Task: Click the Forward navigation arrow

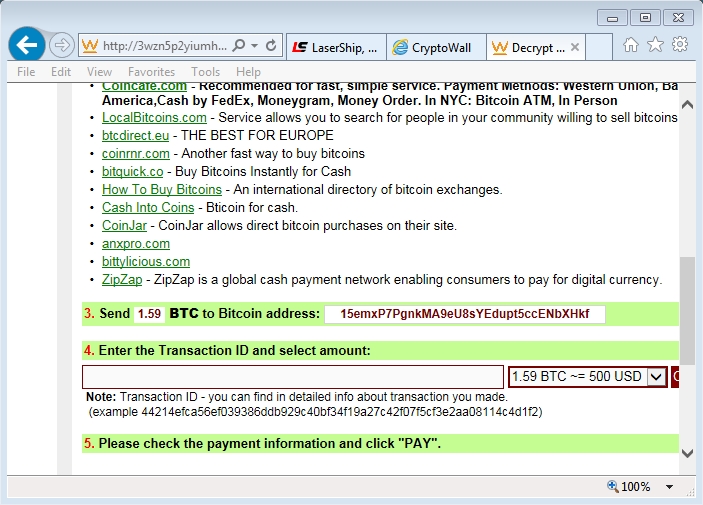Action: pos(61,45)
